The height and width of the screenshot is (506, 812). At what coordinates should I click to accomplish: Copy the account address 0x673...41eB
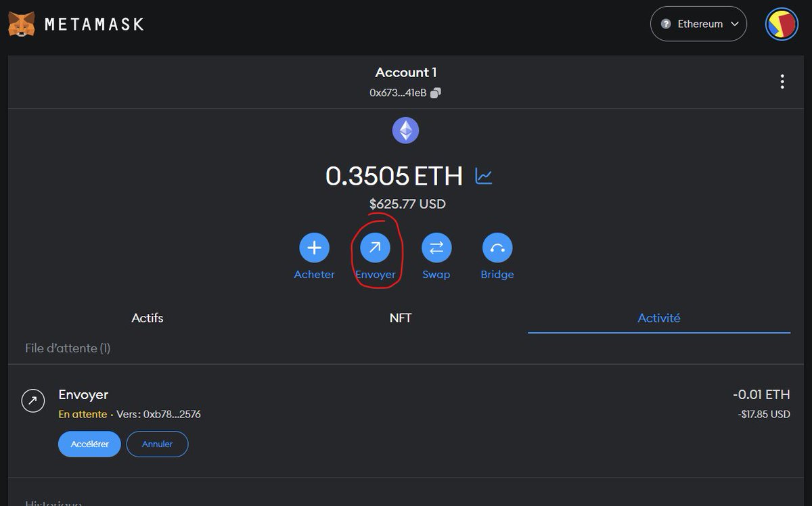point(436,93)
